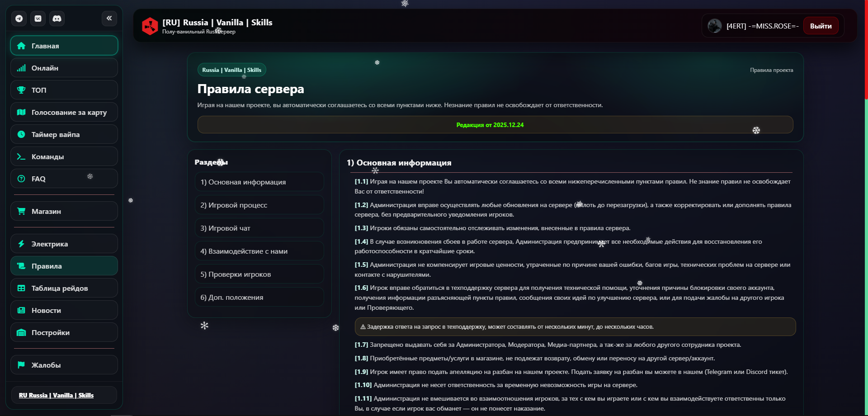Viewport: 868px width, 416px height.
Task: Click the red Rust server logo
Action: pos(150,26)
